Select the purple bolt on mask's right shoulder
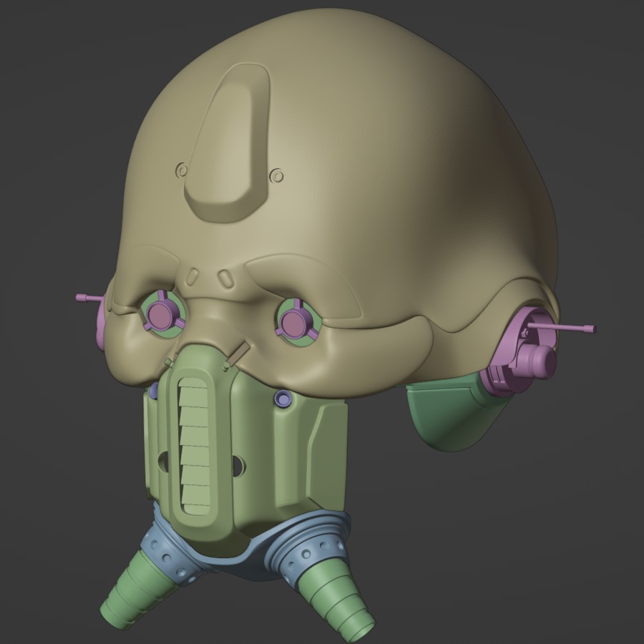 [x=283, y=398]
